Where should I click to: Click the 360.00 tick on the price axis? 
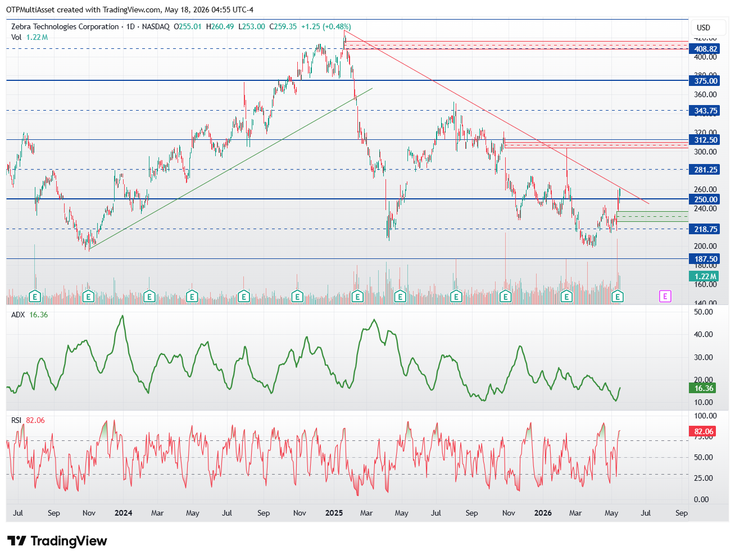tap(706, 94)
